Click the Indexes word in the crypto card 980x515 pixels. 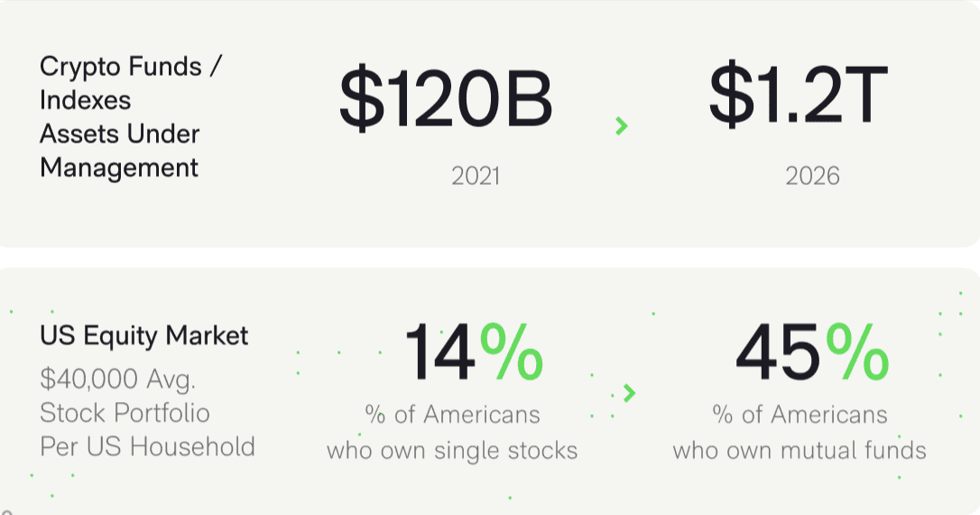[x=85, y=100]
